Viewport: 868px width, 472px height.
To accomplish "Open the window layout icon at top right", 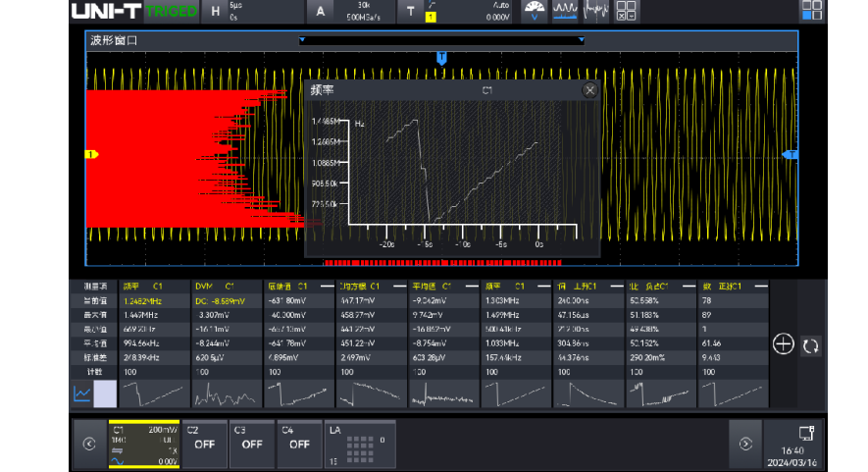I will (x=811, y=11).
